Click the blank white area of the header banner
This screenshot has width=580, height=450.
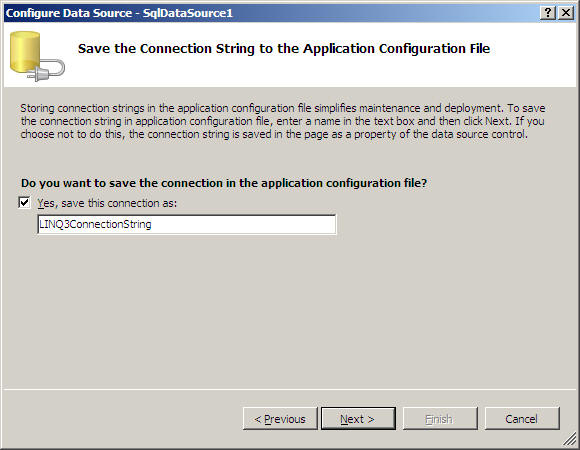point(531,70)
